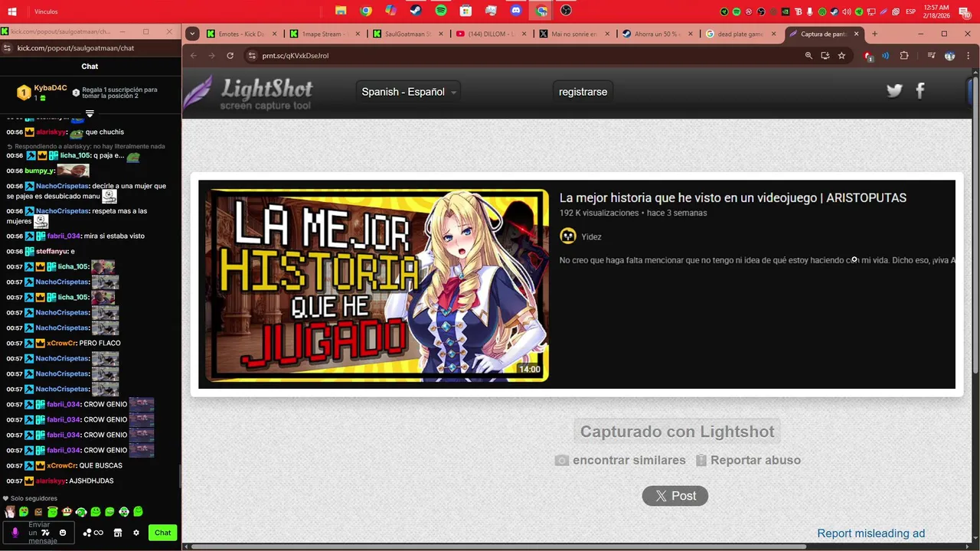Switch to Mai no sonrie X tab

[573, 34]
